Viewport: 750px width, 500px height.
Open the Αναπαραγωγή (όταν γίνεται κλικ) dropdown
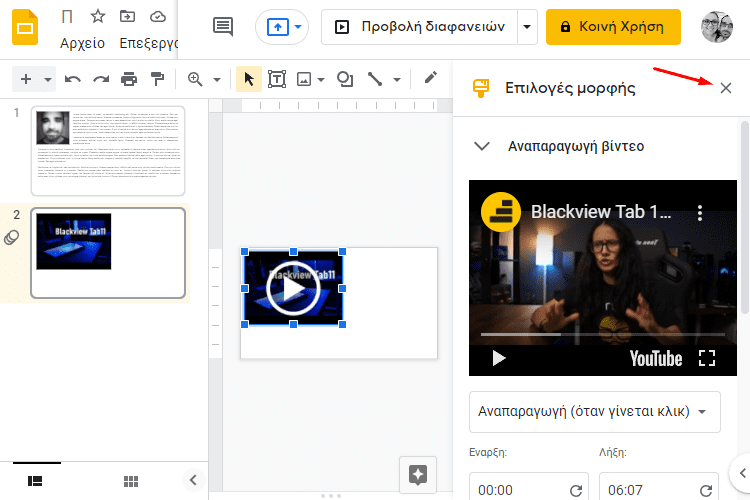(595, 411)
